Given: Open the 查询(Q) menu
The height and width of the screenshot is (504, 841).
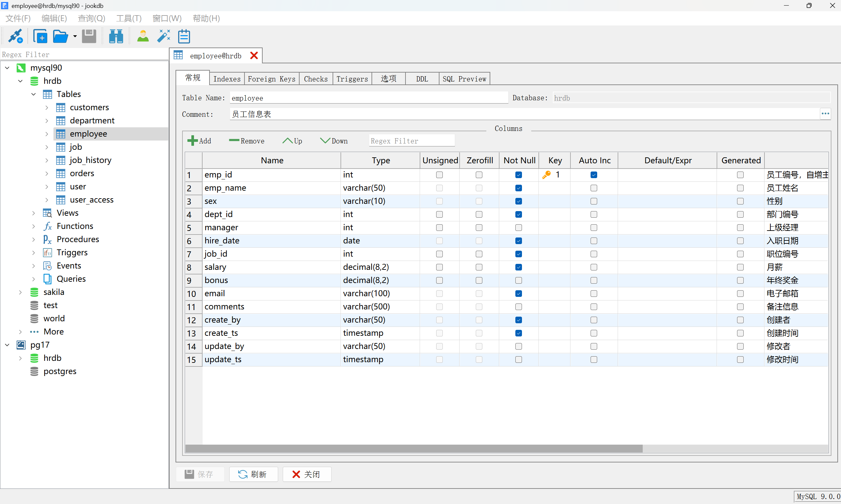Looking at the screenshot, I should (91, 18).
